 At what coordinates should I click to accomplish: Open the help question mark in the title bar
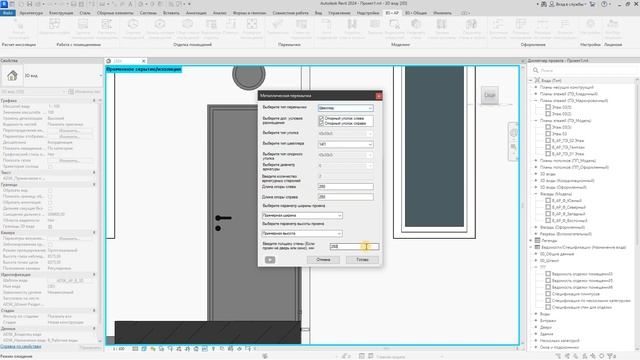coord(605,4)
